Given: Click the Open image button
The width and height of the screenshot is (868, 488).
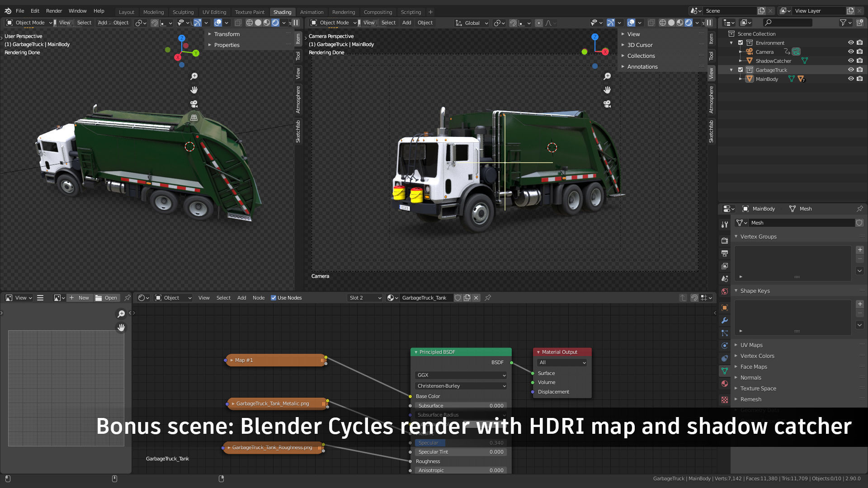Looking at the screenshot, I should 107,298.
